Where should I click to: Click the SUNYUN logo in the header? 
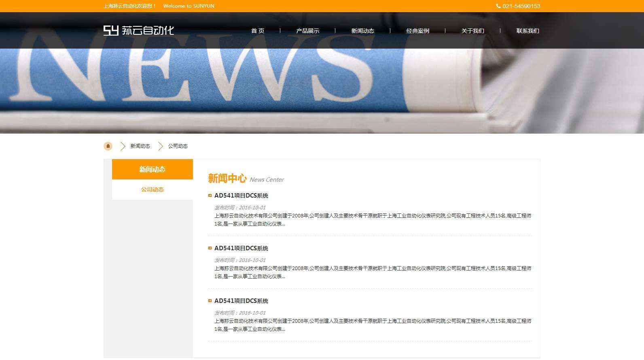tap(139, 30)
